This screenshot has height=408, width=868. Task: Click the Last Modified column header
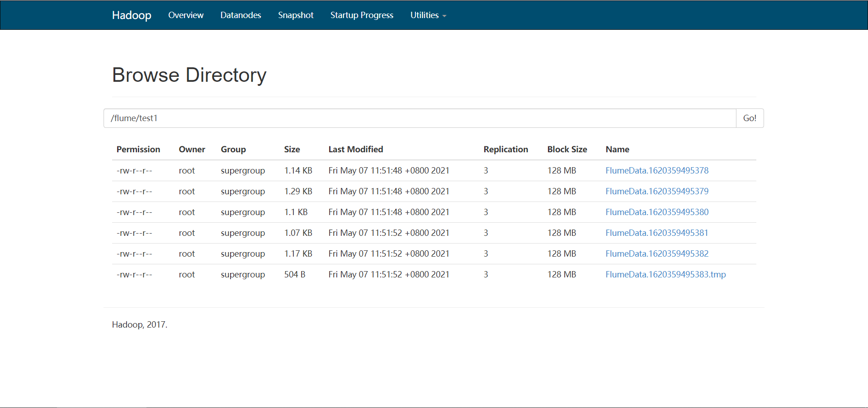click(x=356, y=149)
